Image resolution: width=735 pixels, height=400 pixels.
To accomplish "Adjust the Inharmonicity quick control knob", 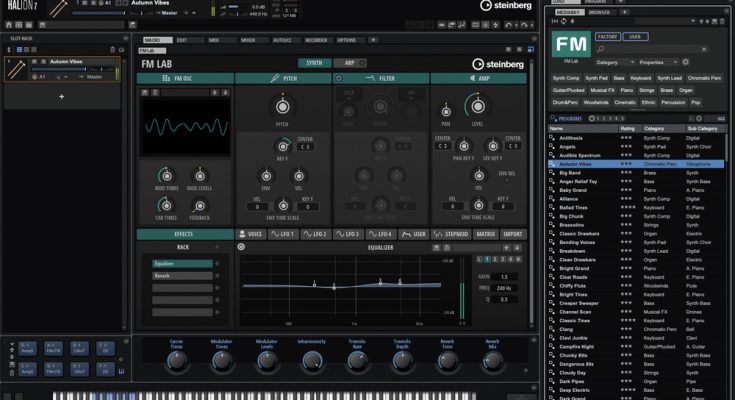I will [x=312, y=360].
